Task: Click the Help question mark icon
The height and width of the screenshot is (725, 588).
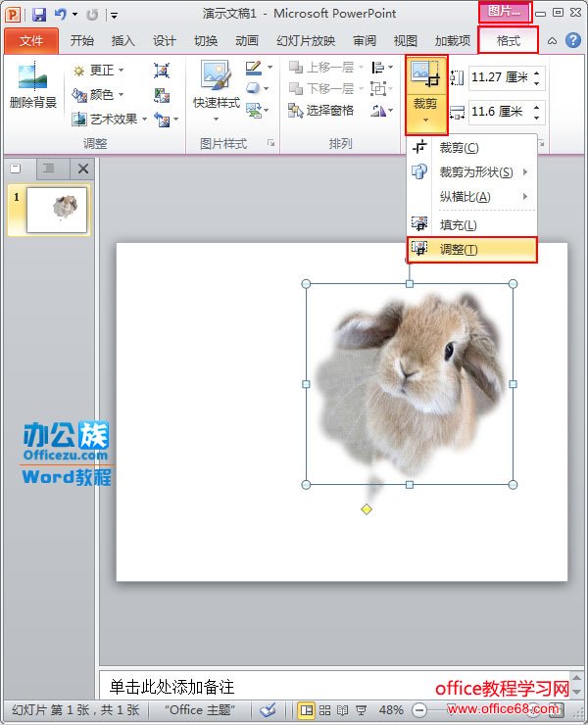Action: click(x=573, y=41)
